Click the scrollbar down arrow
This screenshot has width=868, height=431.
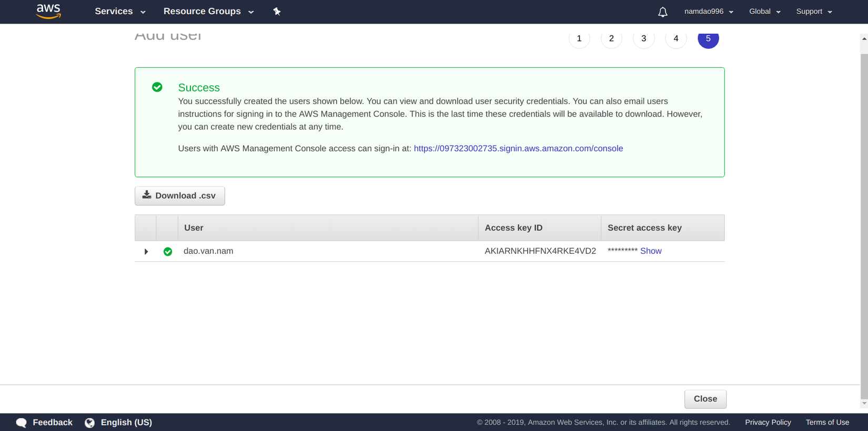click(x=864, y=403)
